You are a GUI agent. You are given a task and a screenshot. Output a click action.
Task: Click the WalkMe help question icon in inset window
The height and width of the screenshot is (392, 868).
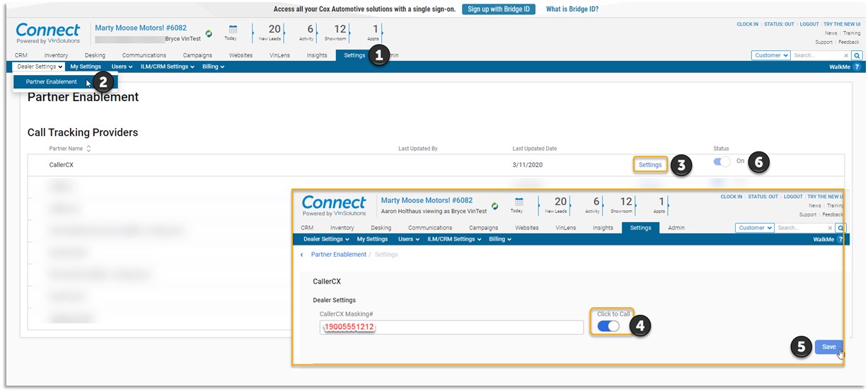click(840, 239)
